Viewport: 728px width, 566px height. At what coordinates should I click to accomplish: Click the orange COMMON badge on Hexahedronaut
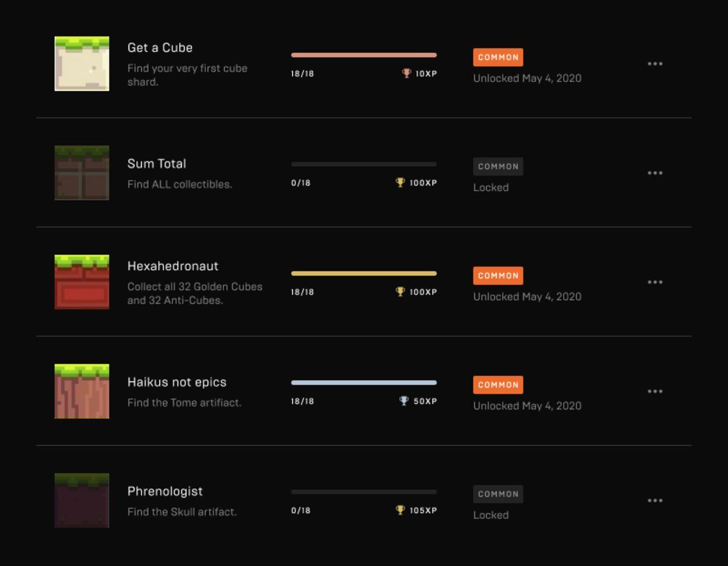click(498, 275)
